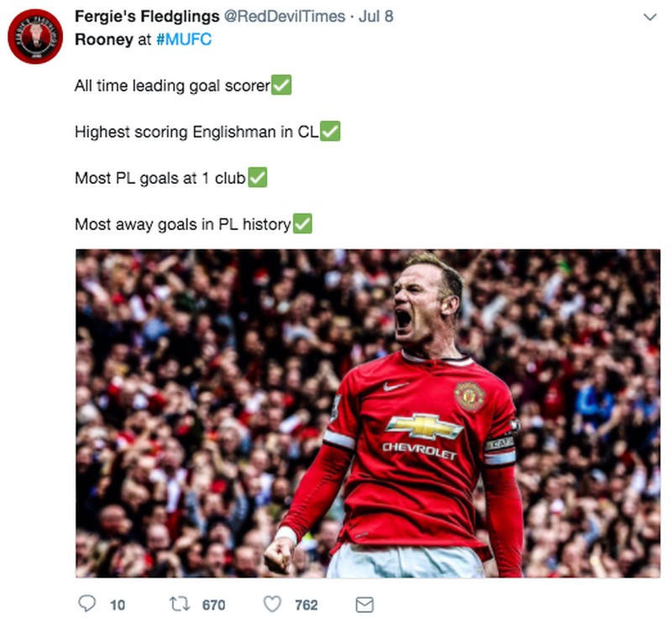Open the @RedDevilTimes handle link
Viewport: 672px width, 619px height.
[285, 16]
